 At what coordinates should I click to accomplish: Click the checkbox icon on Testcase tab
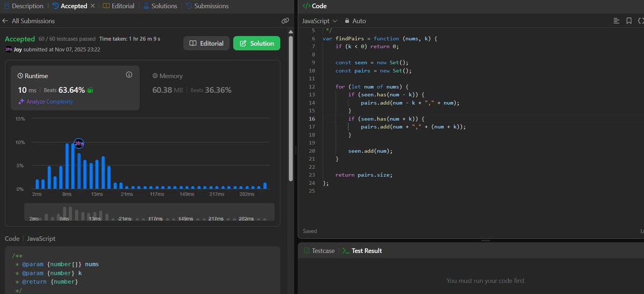click(306, 251)
